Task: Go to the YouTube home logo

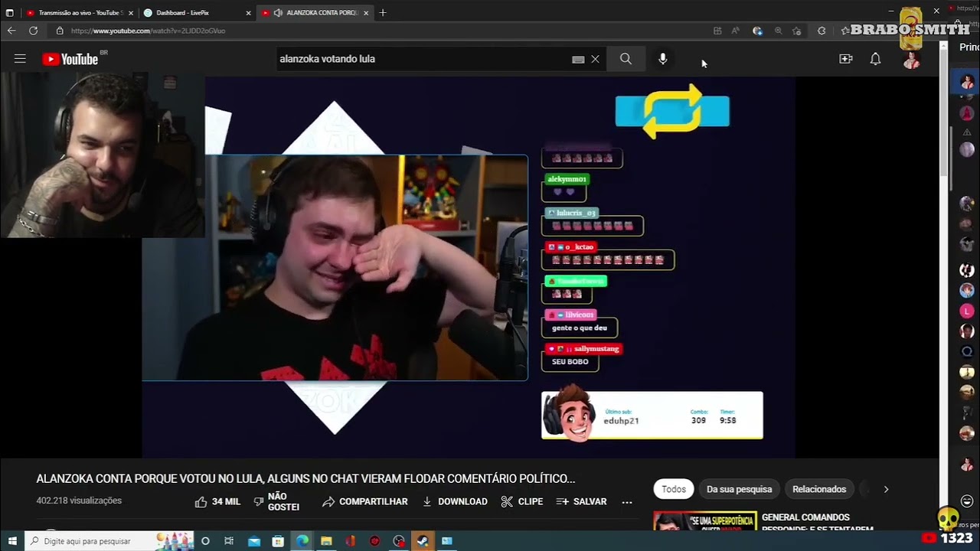Action: (70, 59)
